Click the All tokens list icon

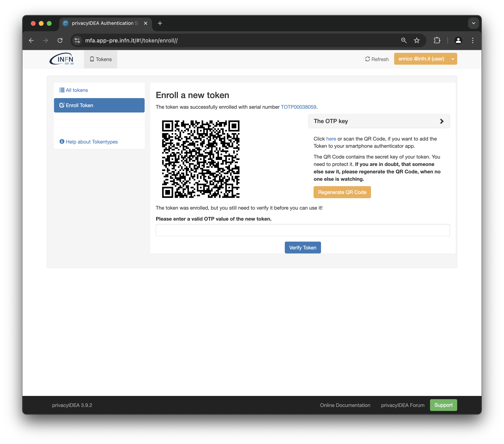click(x=62, y=90)
